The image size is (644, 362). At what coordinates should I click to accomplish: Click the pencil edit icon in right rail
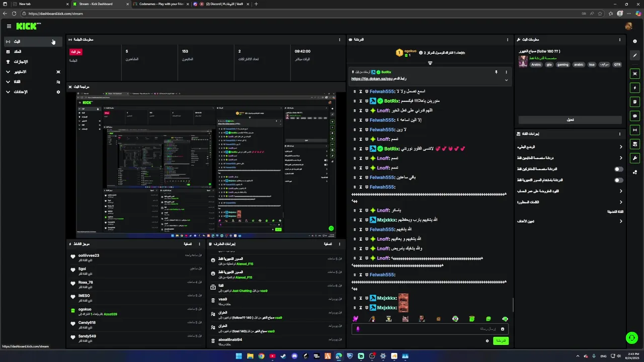[635, 55]
